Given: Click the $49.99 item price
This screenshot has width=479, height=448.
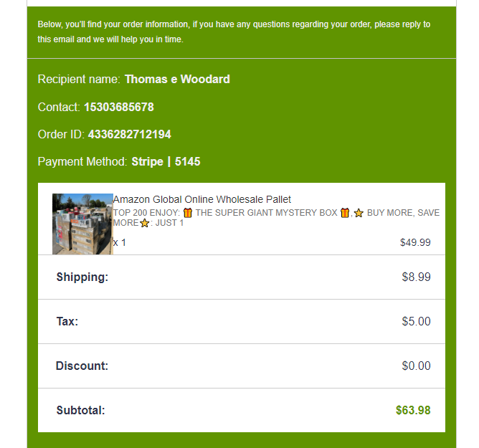Looking at the screenshot, I should (x=415, y=242).
